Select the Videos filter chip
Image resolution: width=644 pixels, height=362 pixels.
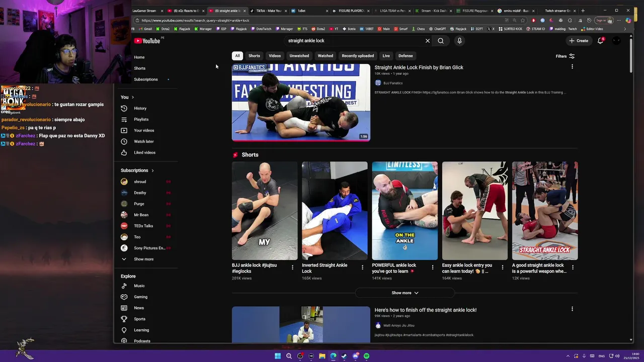tap(275, 56)
